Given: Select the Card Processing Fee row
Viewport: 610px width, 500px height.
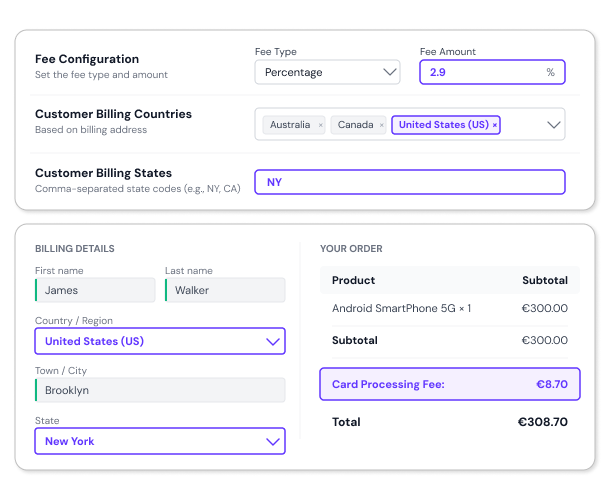Looking at the screenshot, I should tap(450, 384).
